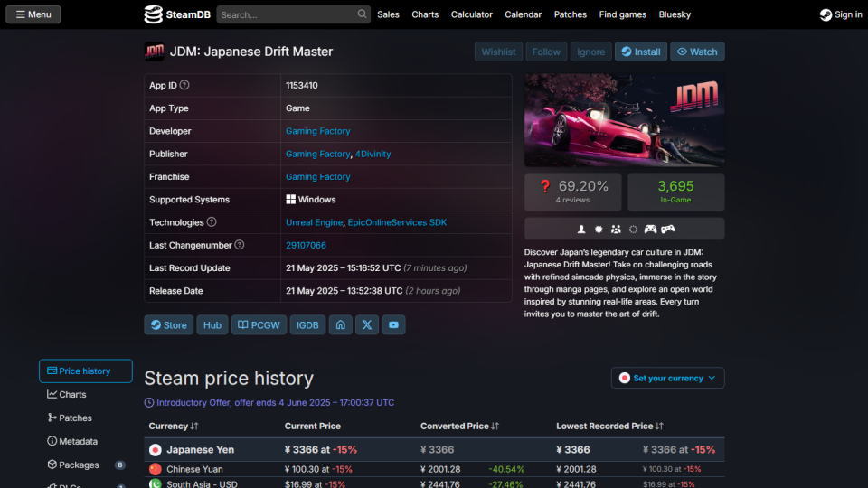Open the Set your currency dropdown
This screenshot has height=488, width=868.
click(x=667, y=378)
